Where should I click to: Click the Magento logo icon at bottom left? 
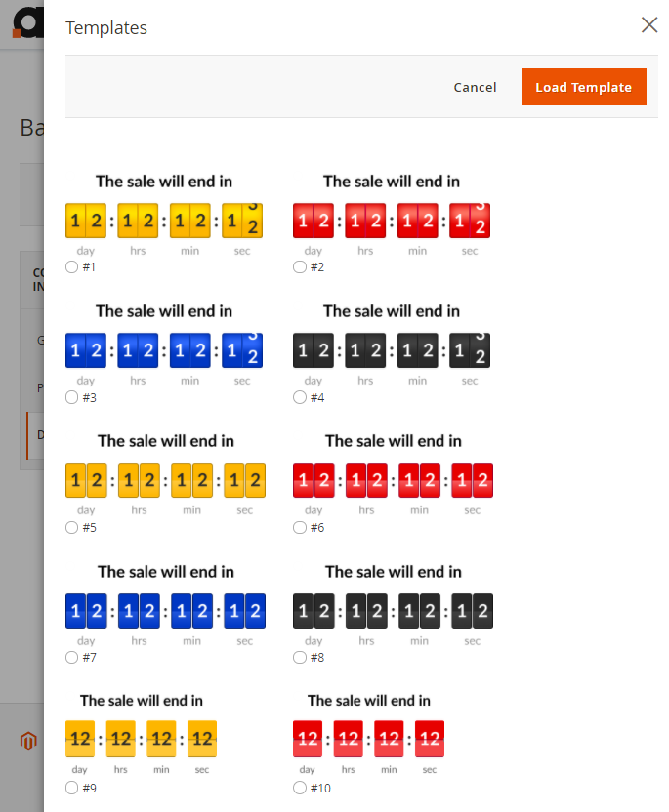[27, 741]
